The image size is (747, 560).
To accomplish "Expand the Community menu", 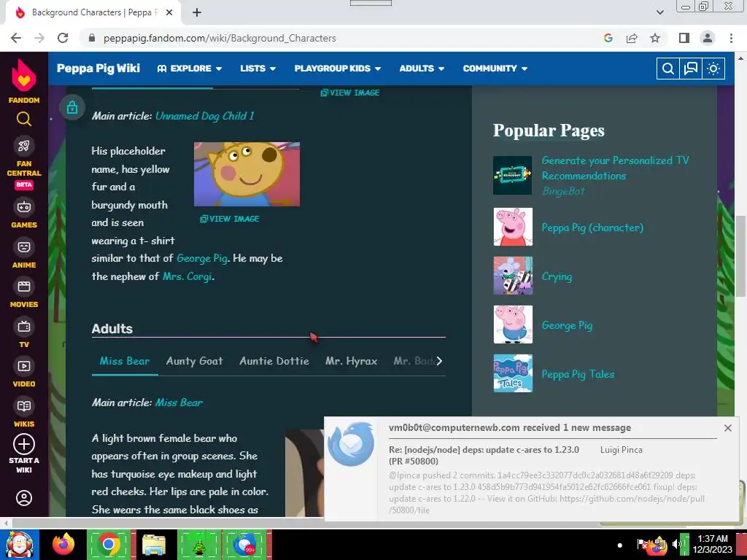I will [x=495, y=69].
